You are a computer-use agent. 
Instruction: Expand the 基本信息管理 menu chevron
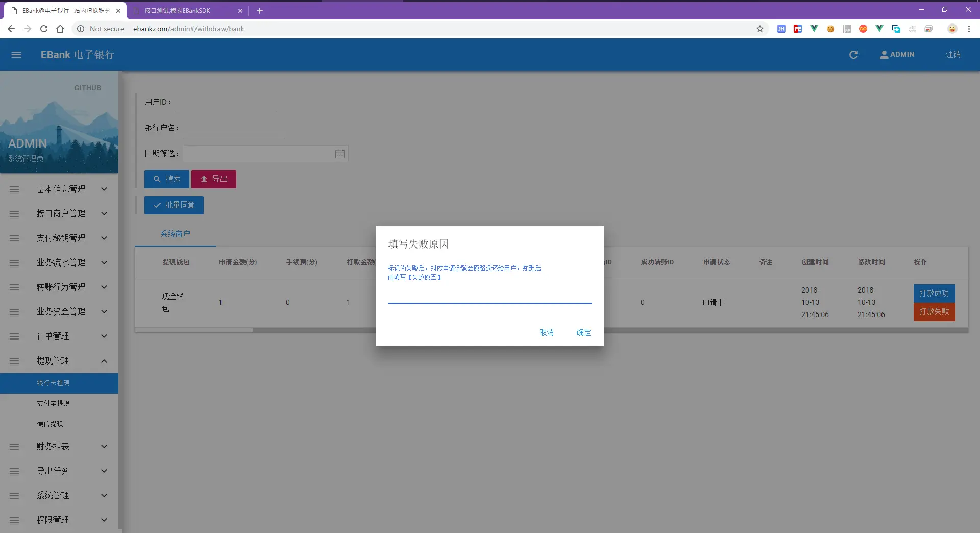point(104,189)
